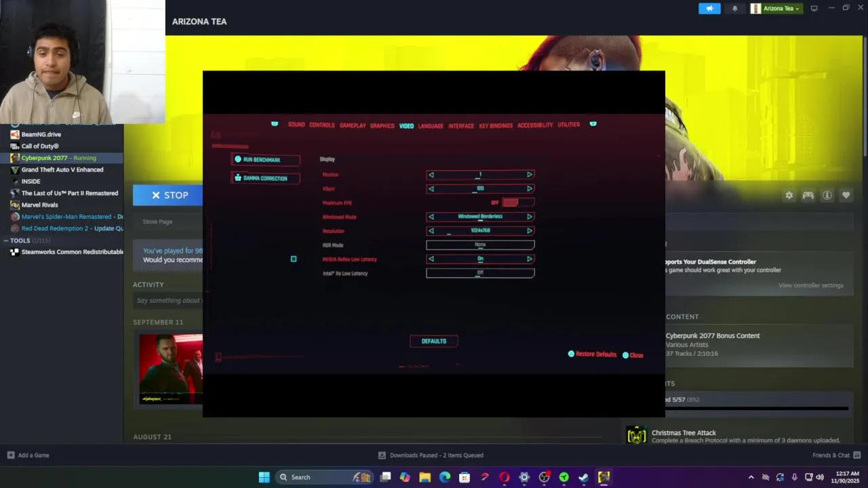Open Steam game settings gear icon
The image size is (868, 488).
pos(789,195)
